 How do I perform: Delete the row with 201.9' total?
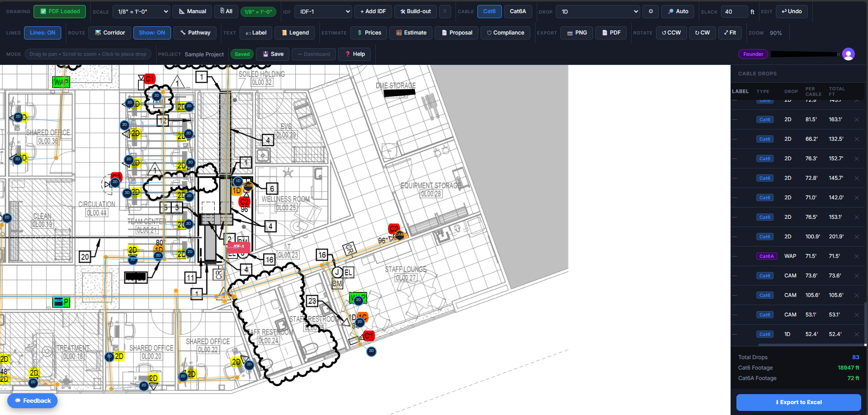pos(857,237)
